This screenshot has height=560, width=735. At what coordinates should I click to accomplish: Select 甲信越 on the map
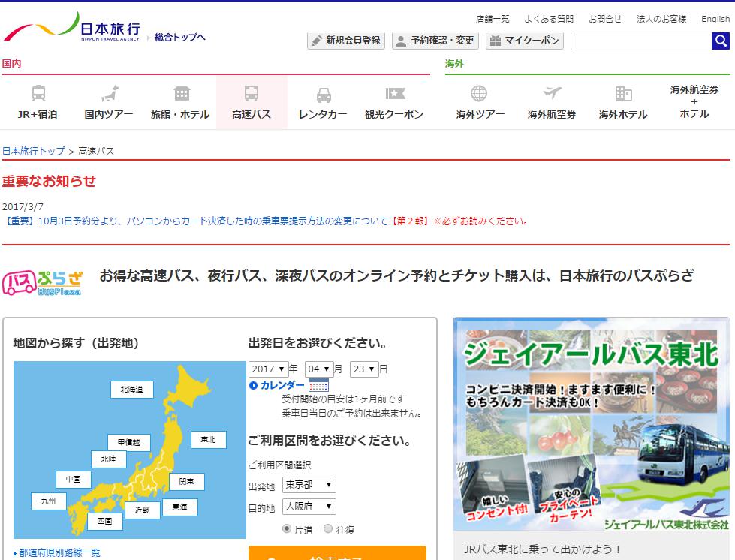tap(129, 442)
